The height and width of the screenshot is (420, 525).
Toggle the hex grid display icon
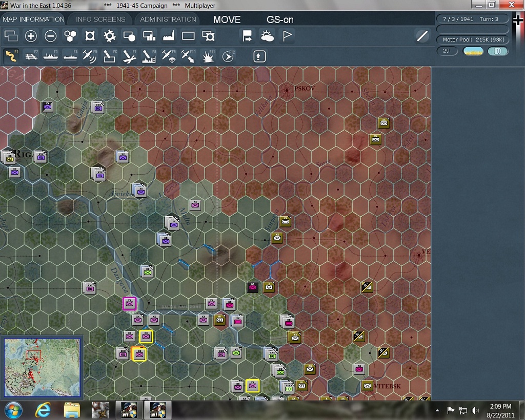click(70, 36)
